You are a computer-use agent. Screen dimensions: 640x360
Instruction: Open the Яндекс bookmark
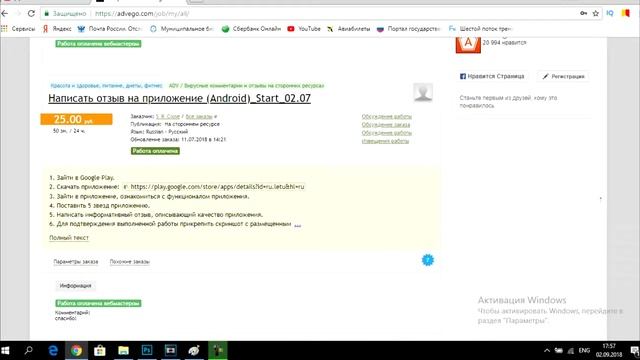coord(57,29)
